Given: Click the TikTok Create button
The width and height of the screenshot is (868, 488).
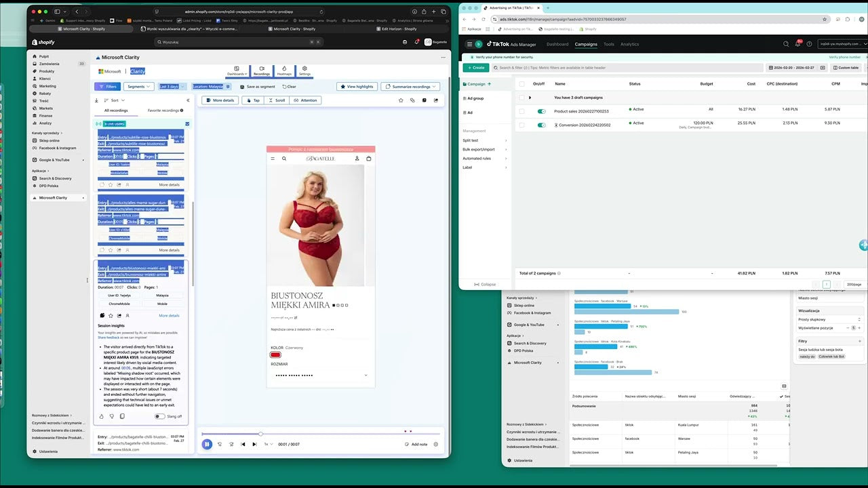Looking at the screenshot, I should point(475,68).
